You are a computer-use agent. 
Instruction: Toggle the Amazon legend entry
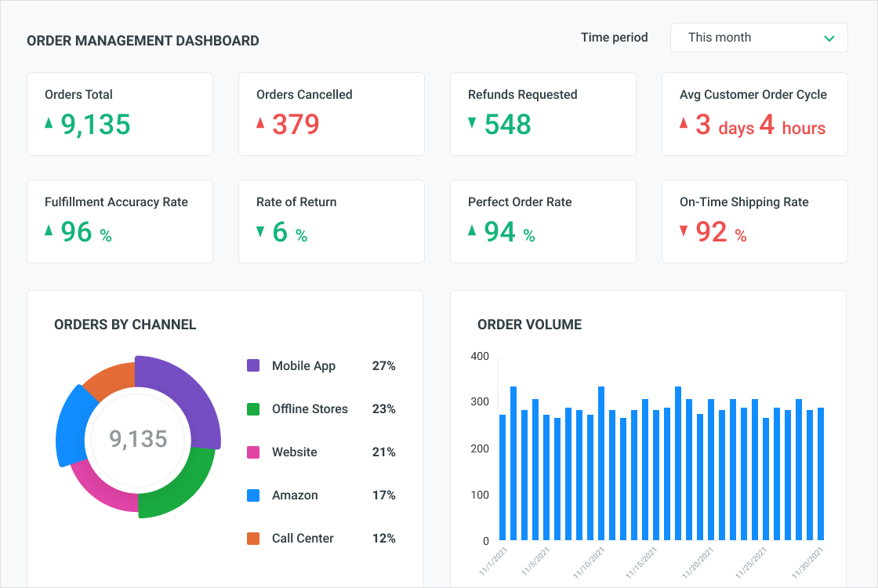pos(295,495)
